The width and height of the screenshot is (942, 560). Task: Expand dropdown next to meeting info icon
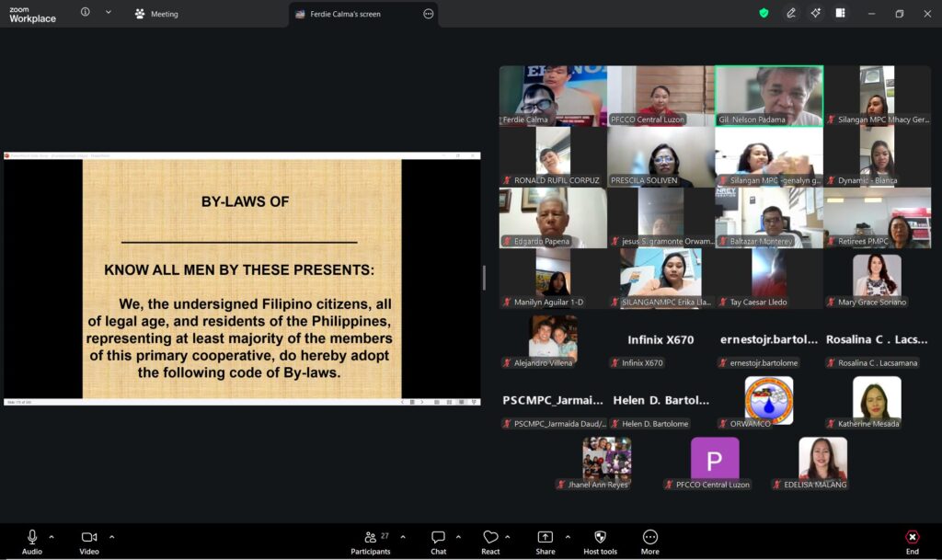pyautogui.click(x=109, y=13)
